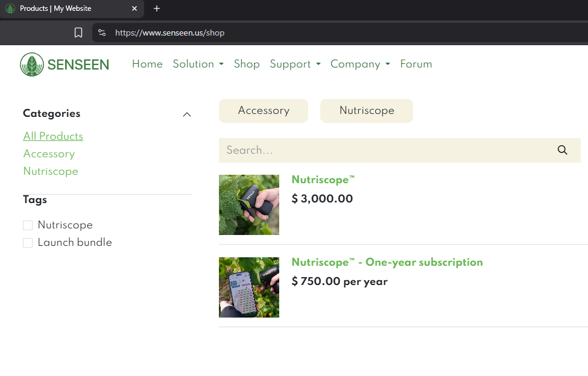588x376 pixels.
Task: Click the one-year subscription product image
Action: pos(248,287)
